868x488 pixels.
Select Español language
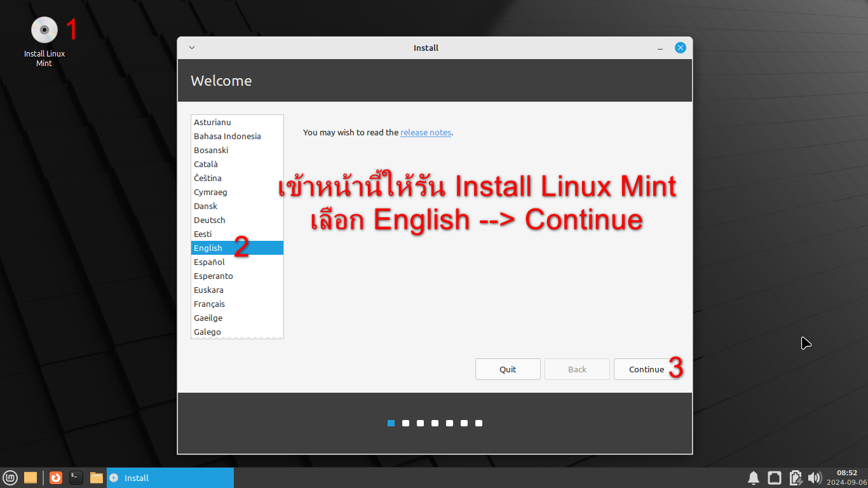coord(237,262)
